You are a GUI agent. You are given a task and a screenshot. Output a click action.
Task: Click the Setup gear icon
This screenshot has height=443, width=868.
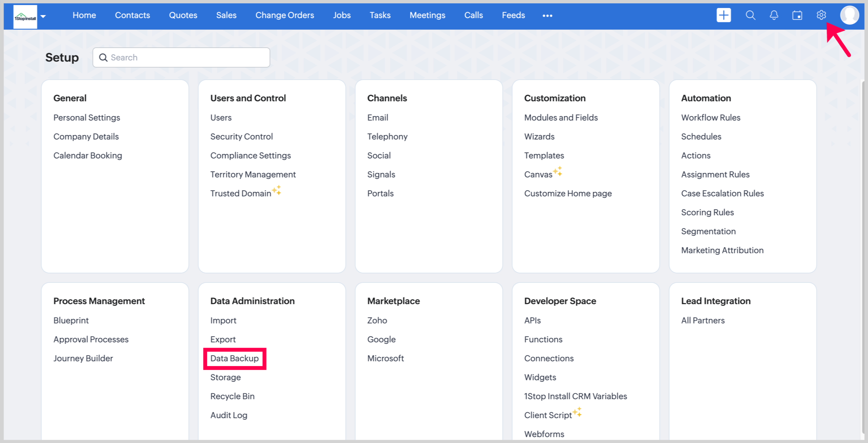[821, 15]
